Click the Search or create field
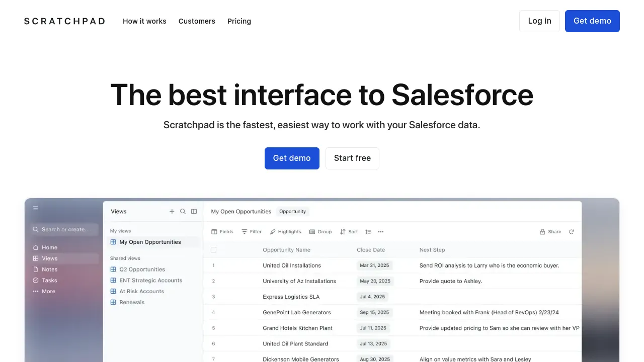The image size is (644, 362). 64,229
